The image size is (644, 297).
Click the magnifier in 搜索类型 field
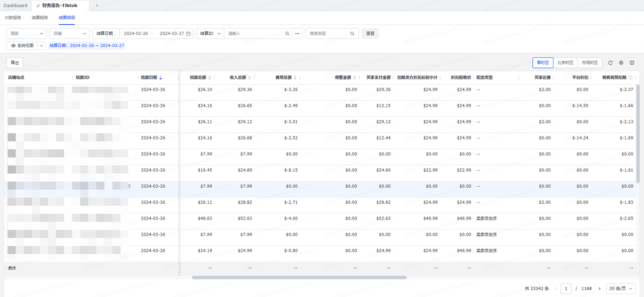[352, 34]
